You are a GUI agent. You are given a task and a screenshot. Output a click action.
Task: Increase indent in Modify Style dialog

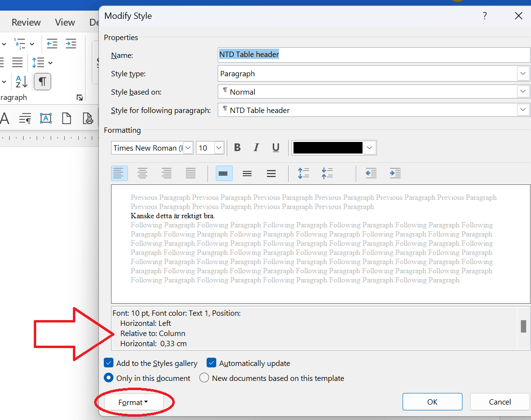[x=395, y=173]
